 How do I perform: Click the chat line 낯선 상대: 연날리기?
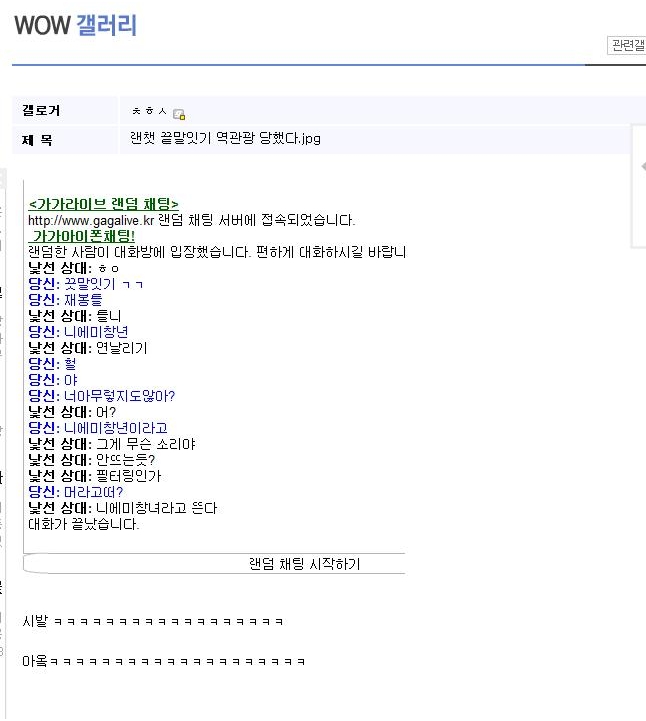coord(88,348)
